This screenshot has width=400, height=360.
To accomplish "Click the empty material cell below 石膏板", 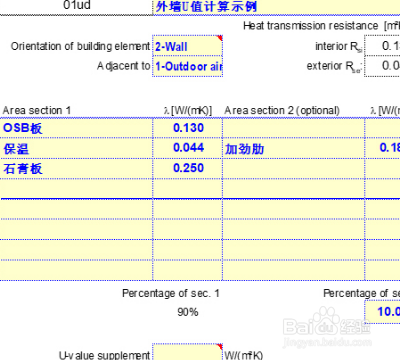I will [76, 189].
